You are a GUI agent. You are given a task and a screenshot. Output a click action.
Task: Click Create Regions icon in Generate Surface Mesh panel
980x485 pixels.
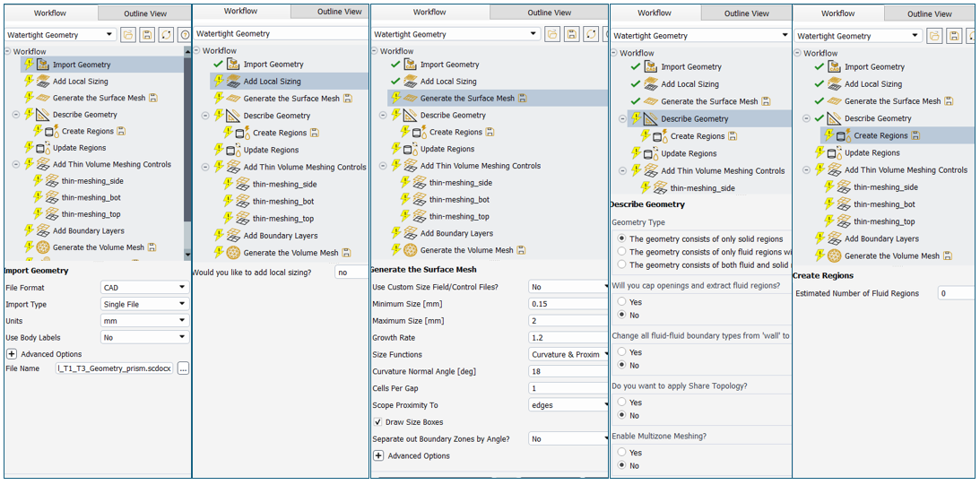click(x=419, y=132)
